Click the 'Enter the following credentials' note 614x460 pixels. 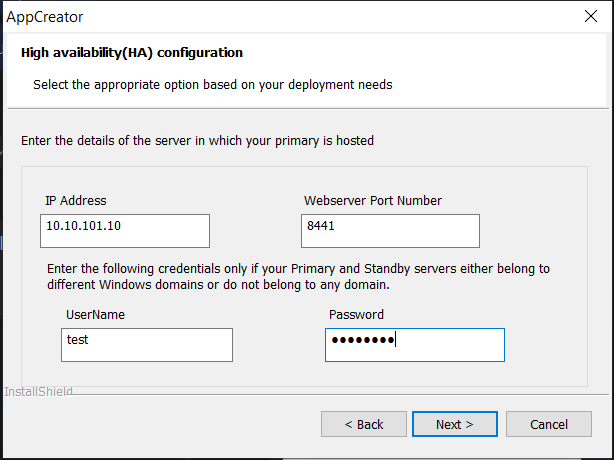298,276
